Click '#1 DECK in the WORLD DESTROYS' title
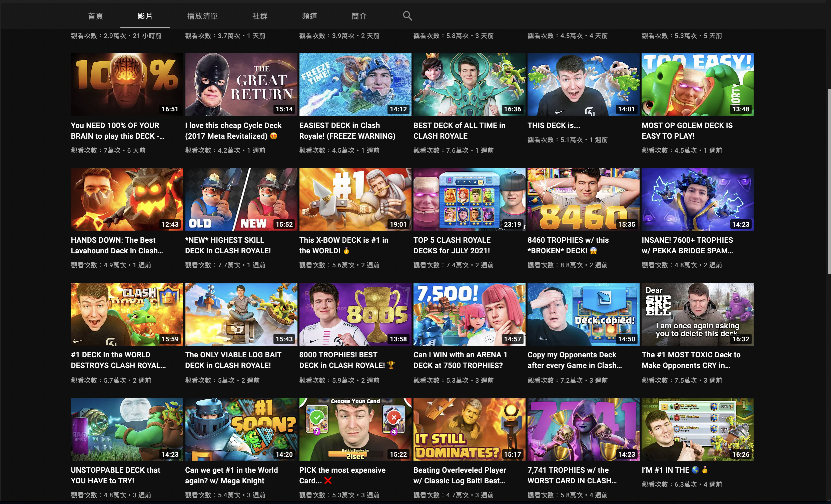The height and width of the screenshot is (504, 831). [118, 360]
